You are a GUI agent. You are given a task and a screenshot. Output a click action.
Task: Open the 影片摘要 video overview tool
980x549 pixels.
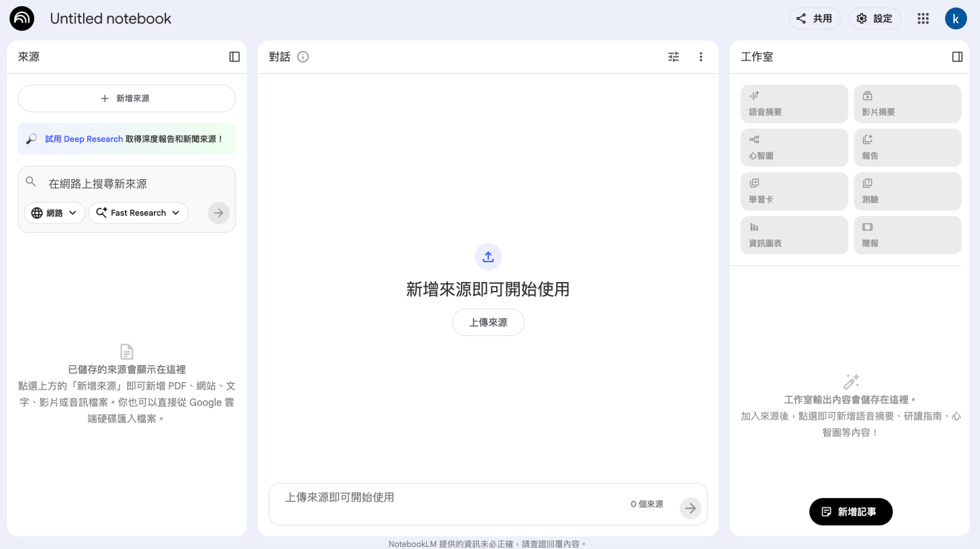[x=907, y=104]
